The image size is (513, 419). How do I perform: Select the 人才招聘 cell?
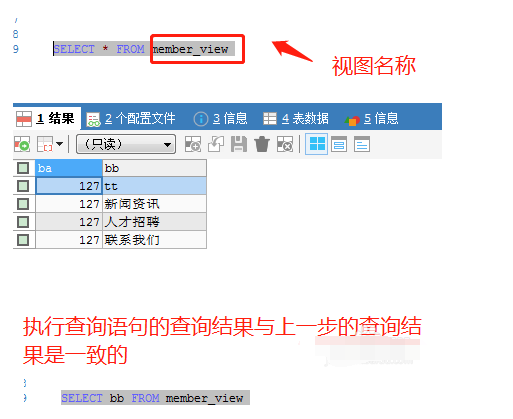pos(154,222)
